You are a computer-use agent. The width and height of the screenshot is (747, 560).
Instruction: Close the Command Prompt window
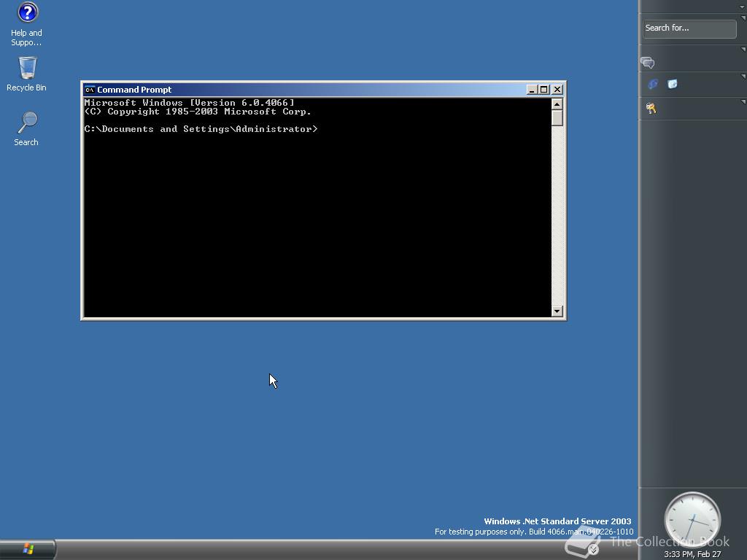(557, 90)
